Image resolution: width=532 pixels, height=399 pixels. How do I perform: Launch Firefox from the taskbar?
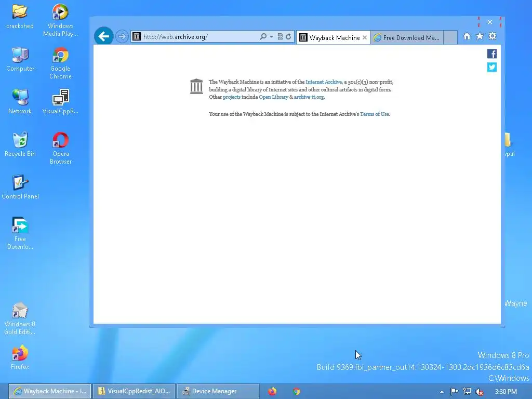tap(272, 392)
